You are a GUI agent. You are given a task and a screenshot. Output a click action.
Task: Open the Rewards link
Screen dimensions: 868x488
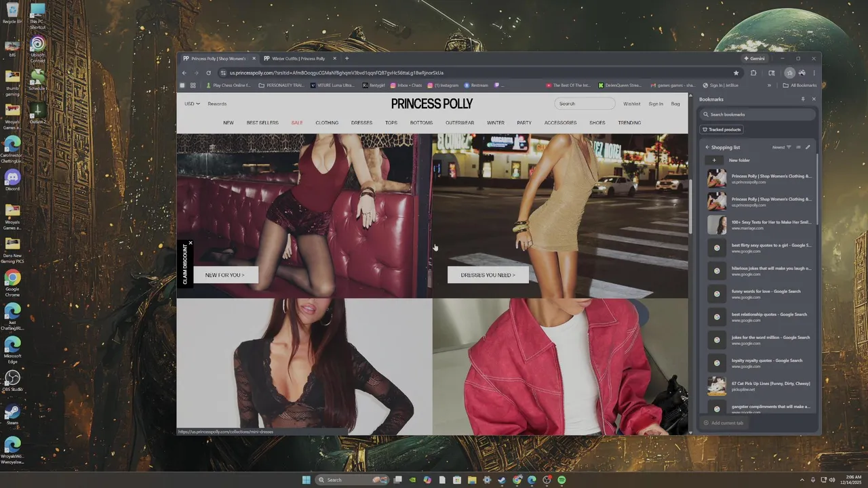[x=217, y=104]
